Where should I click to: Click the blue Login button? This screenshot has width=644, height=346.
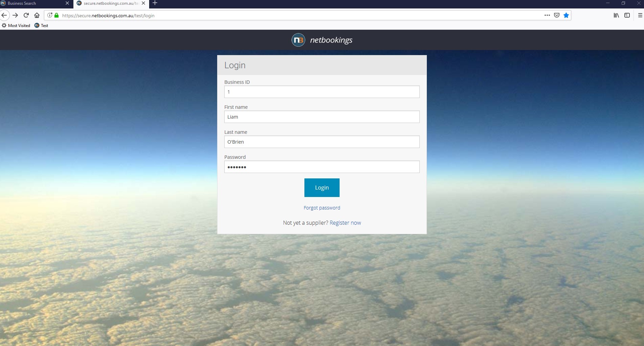click(322, 188)
